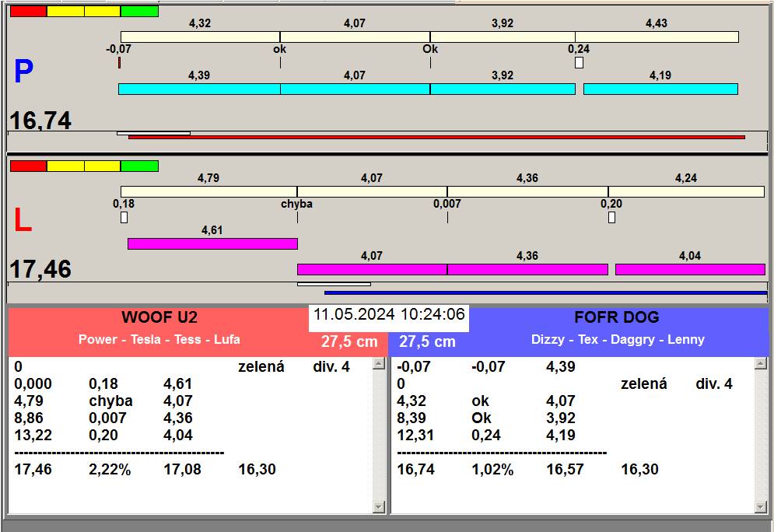The height and width of the screenshot is (532, 774).
Task: Select the magenta 4,04 run bar
Action: [690, 269]
